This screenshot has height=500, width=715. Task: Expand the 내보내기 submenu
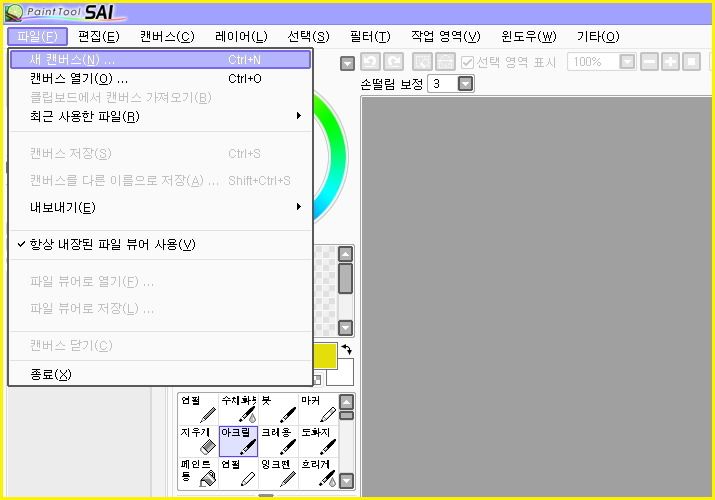(x=161, y=207)
